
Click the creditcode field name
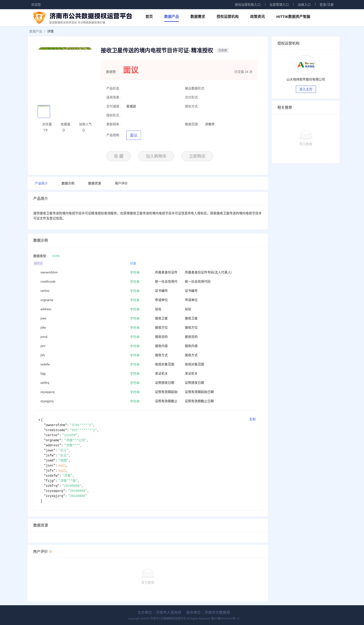coord(48,281)
